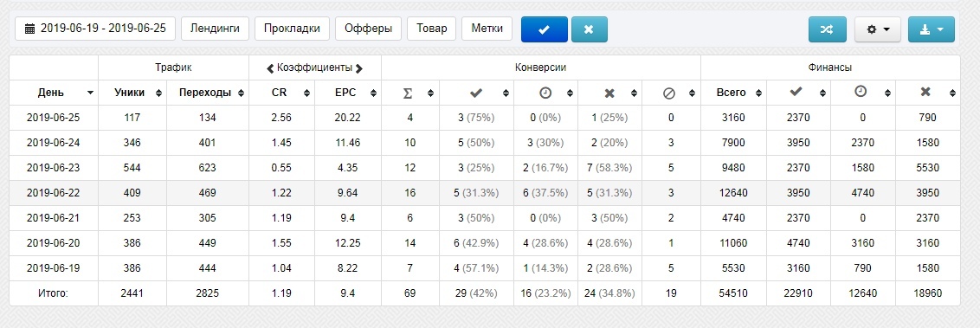Open the date range picker 2019-06-19
This screenshot has width=980, height=328.
tap(95, 29)
